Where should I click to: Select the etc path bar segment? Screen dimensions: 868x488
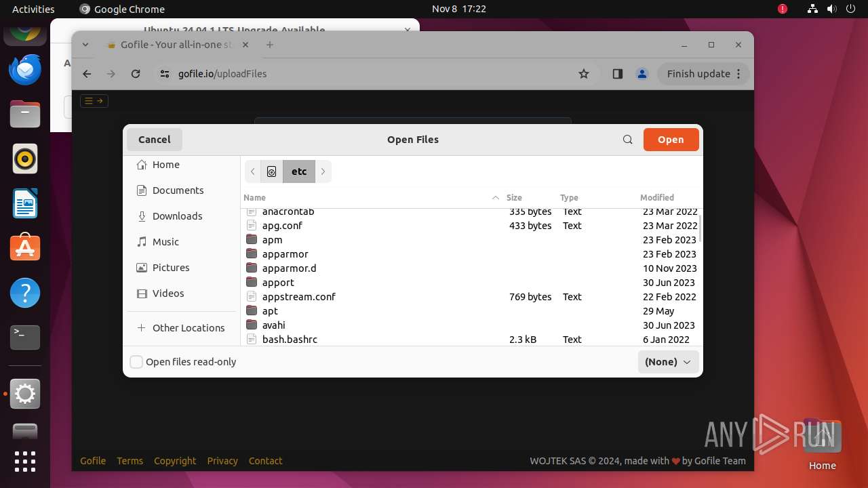tap(299, 171)
